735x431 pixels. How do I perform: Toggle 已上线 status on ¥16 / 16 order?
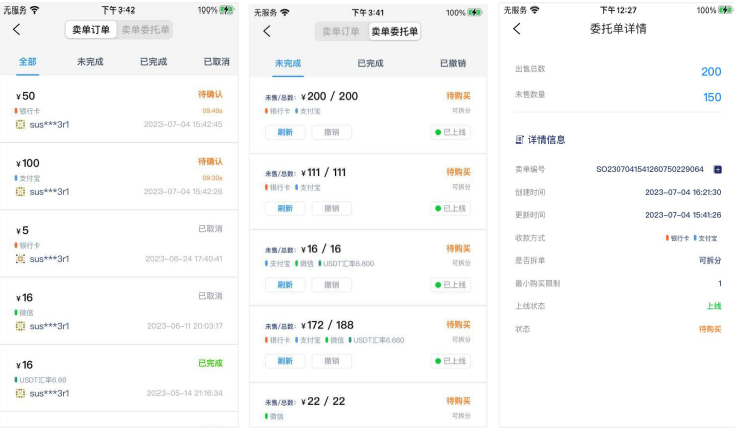click(x=450, y=285)
